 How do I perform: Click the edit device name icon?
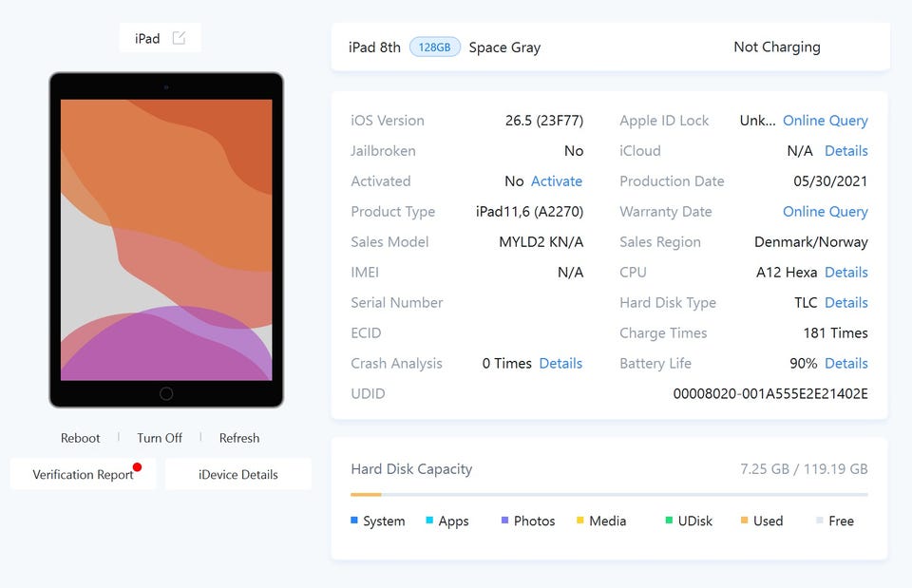(180, 38)
